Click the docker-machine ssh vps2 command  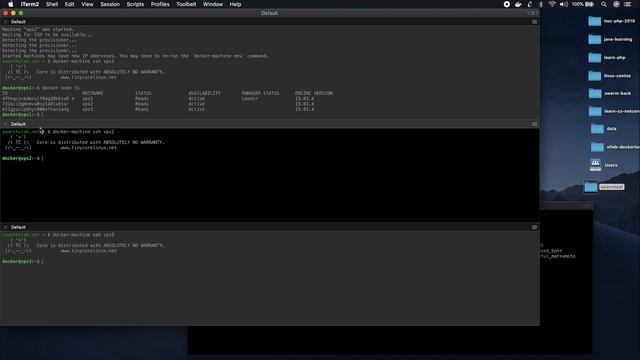(83, 132)
